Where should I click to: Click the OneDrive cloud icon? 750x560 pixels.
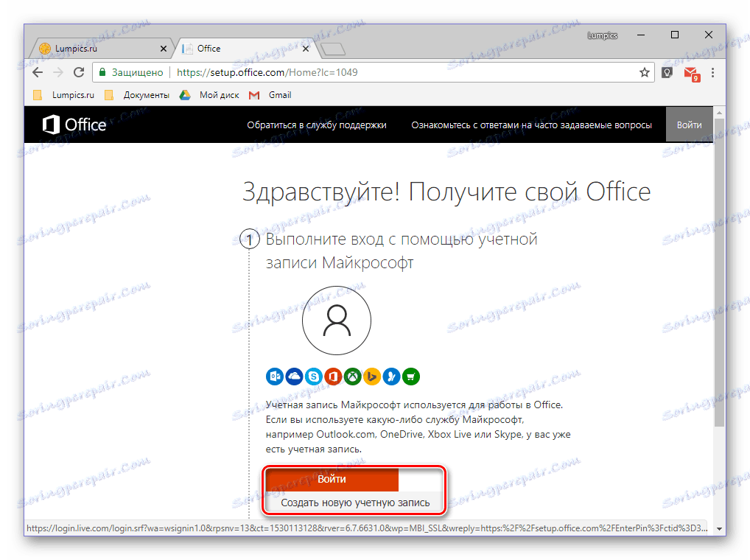294,377
